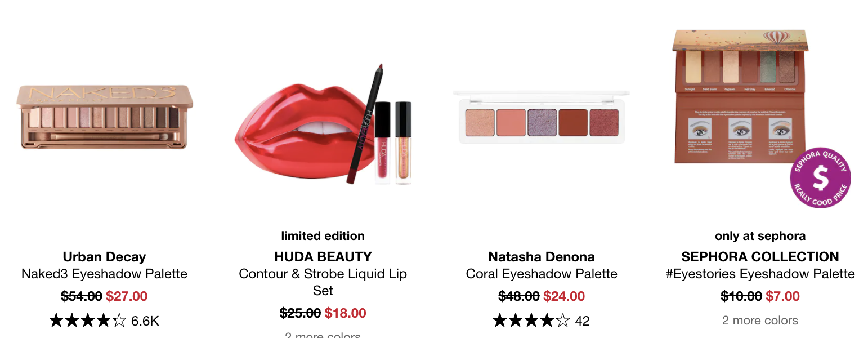The image size is (868, 338).
Task: Click the Urban Decay star rating
Action: (87, 321)
